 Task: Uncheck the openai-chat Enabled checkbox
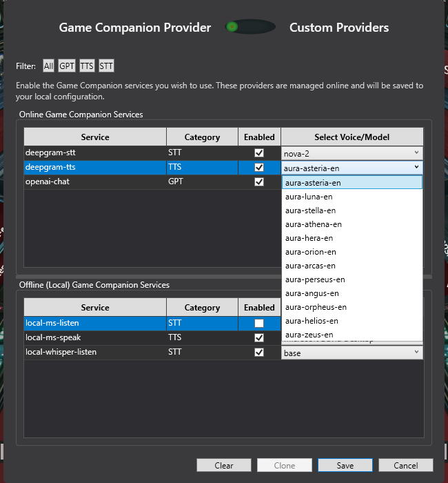point(259,181)
